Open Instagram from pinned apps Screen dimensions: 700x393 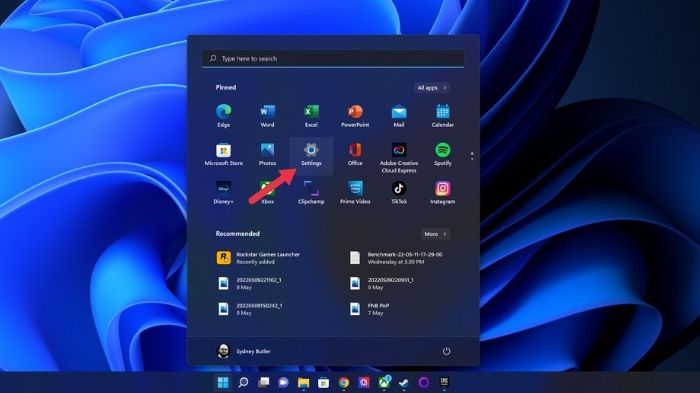(442, 192)
